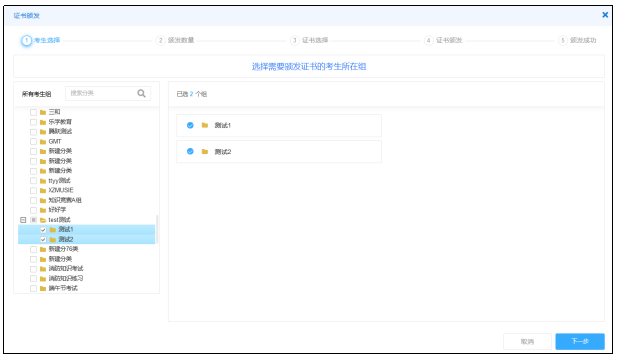
Task: Click the folder icon beside 新建分76类
Action: coord(43,249)
